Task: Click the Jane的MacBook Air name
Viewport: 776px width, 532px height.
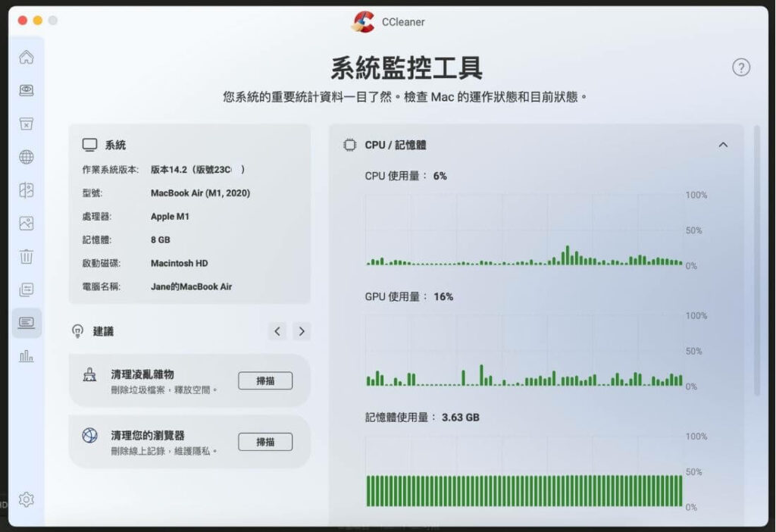Action: tap(191, 286)
